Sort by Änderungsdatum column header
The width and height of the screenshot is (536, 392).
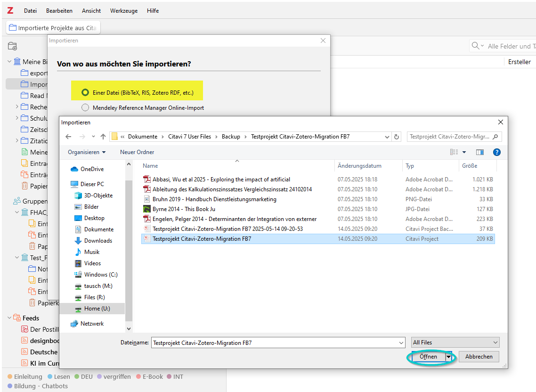(359, 165)
